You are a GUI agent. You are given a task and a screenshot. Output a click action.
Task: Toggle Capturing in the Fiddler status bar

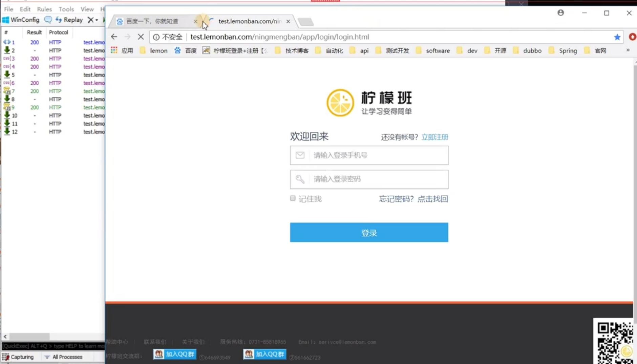(x=18, y=357)
